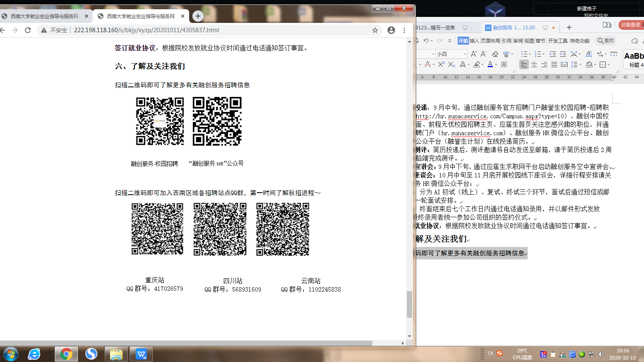Click the 查找 search button

pos(606,41)
